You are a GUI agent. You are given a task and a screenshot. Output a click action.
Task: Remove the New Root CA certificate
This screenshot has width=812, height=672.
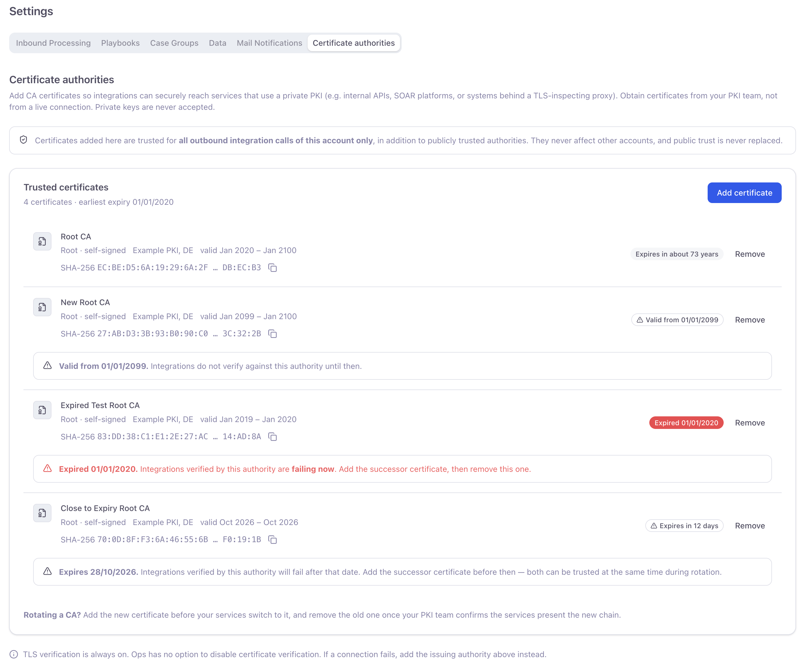(750, 320)
